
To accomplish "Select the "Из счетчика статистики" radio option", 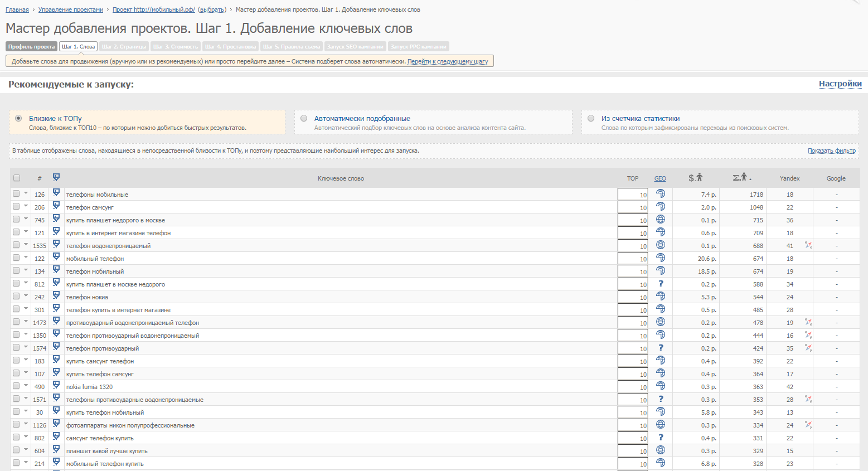I will point(591,118).
